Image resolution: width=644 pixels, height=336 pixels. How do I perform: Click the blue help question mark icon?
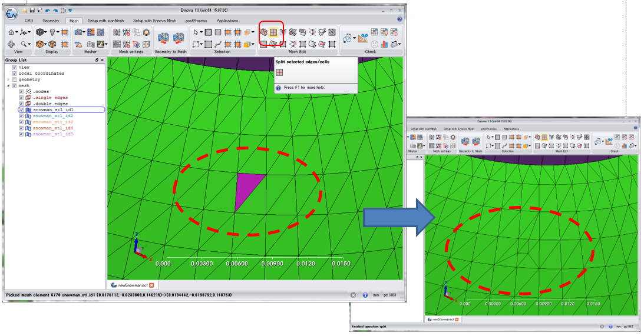tap(399, 19)
